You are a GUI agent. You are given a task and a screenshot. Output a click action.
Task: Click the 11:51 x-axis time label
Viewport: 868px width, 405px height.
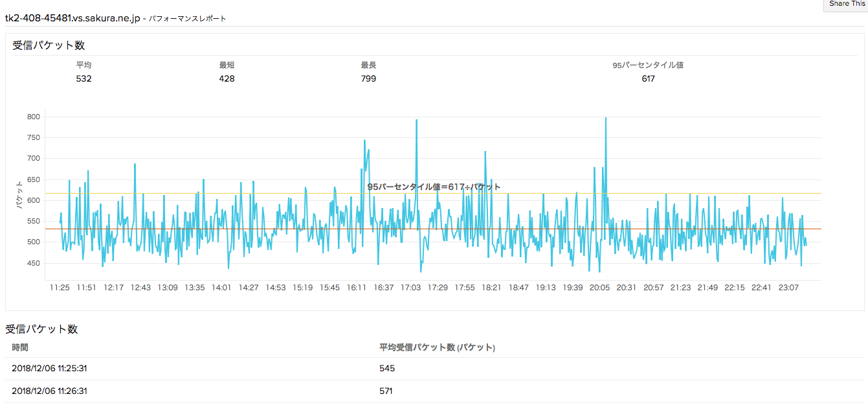pos(87,288)
